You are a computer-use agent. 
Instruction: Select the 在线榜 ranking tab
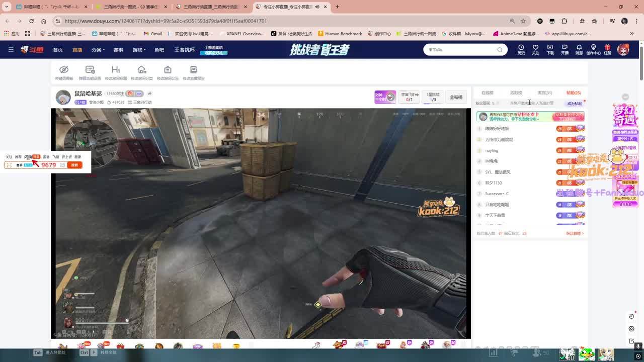pos(487,93)
